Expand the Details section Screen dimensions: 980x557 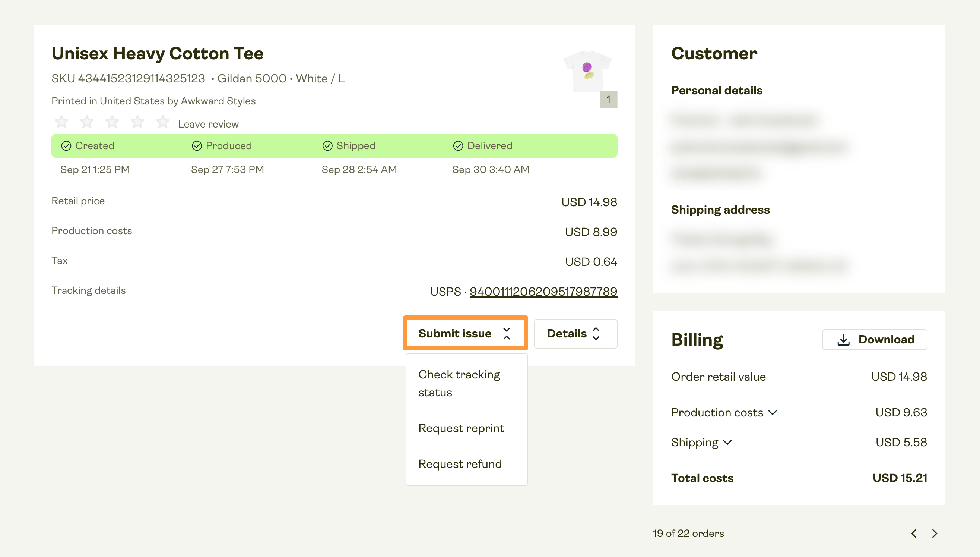575,333
